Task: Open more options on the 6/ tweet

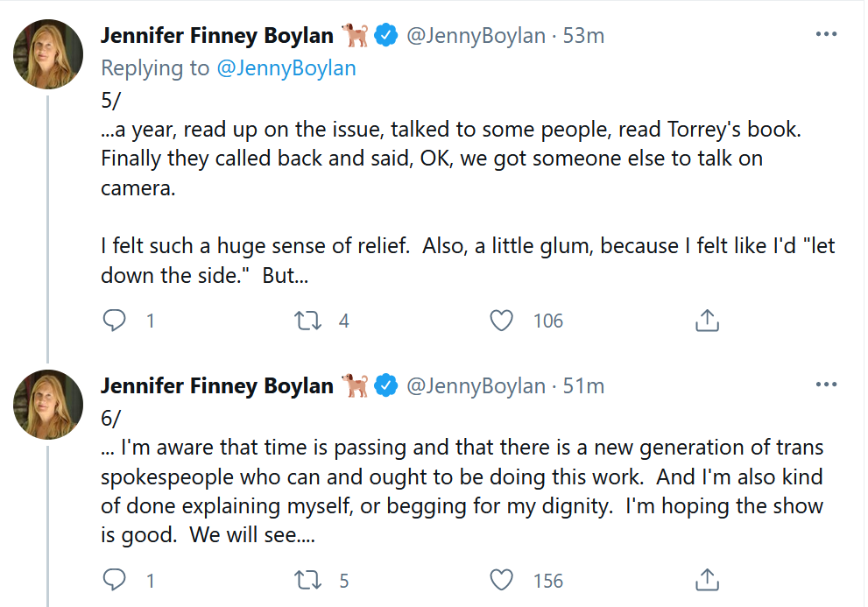Action: tap(826, 385)
